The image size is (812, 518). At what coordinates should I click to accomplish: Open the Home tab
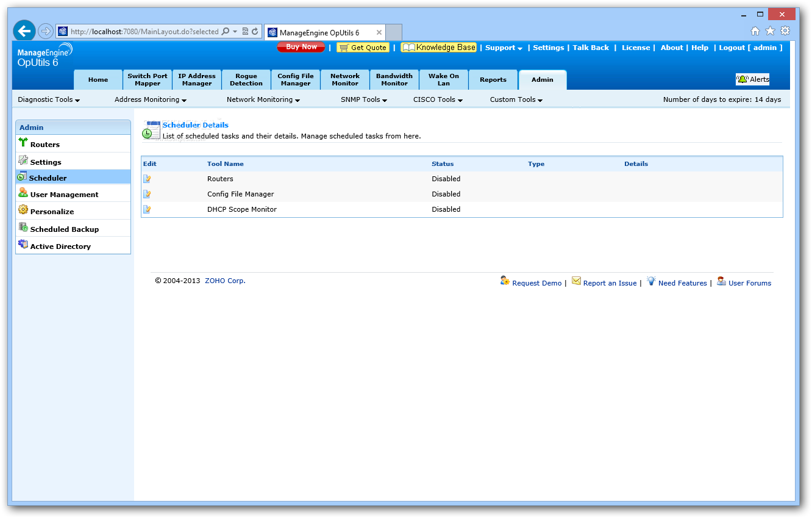pyautogui.click(x=98, y=80)
